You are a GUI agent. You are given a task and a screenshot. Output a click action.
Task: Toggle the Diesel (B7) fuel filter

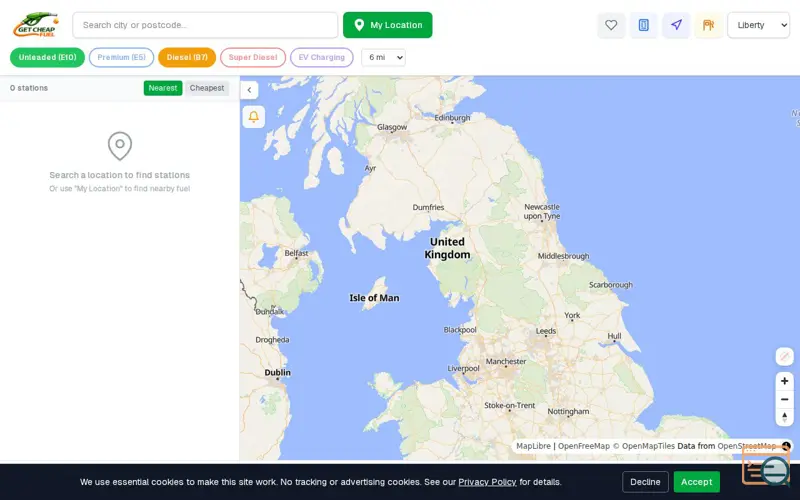coord(187,57)
